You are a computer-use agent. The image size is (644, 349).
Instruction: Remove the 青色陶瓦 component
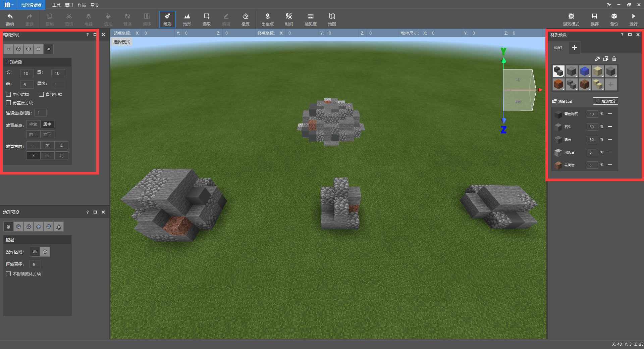(x=610, y=114)
